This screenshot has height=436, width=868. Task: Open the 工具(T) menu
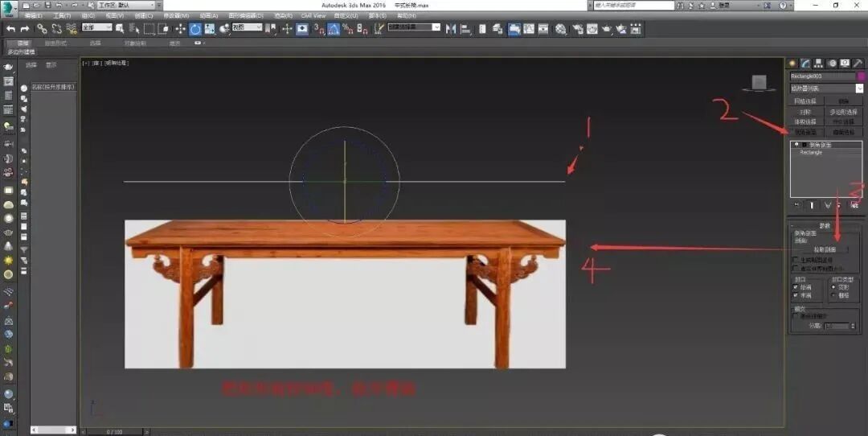pos(61,15)
